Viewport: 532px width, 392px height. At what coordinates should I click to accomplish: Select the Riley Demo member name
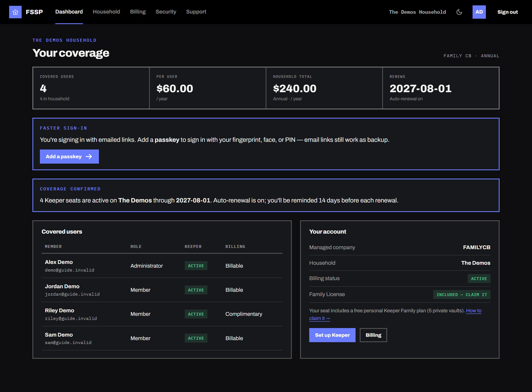pyautogui.click(x=59, y=310)
